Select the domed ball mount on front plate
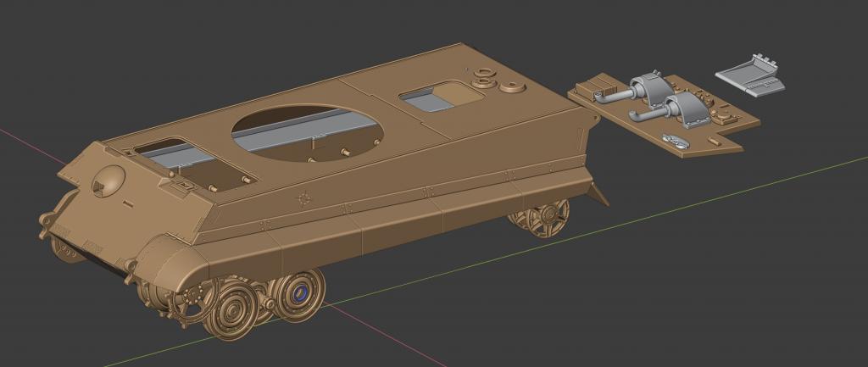 [x=107, y=179]
